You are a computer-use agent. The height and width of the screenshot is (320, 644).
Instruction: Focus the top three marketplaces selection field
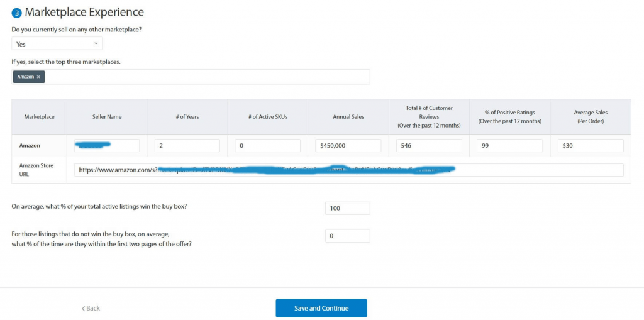191,77
